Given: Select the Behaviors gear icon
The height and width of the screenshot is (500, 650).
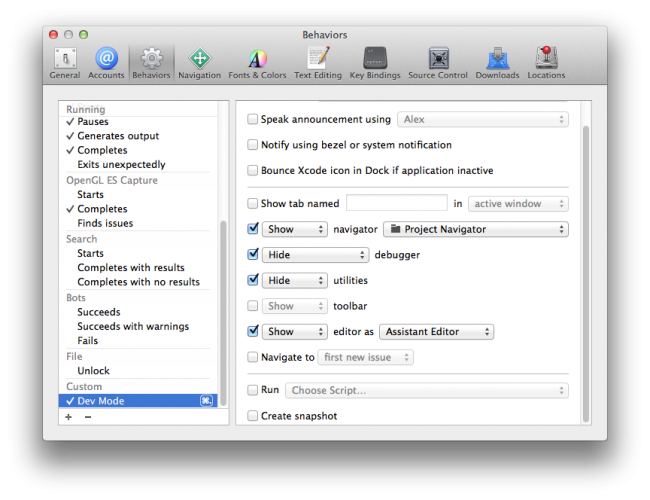Looking at the screenshot, I should click(x=151, y=58).
